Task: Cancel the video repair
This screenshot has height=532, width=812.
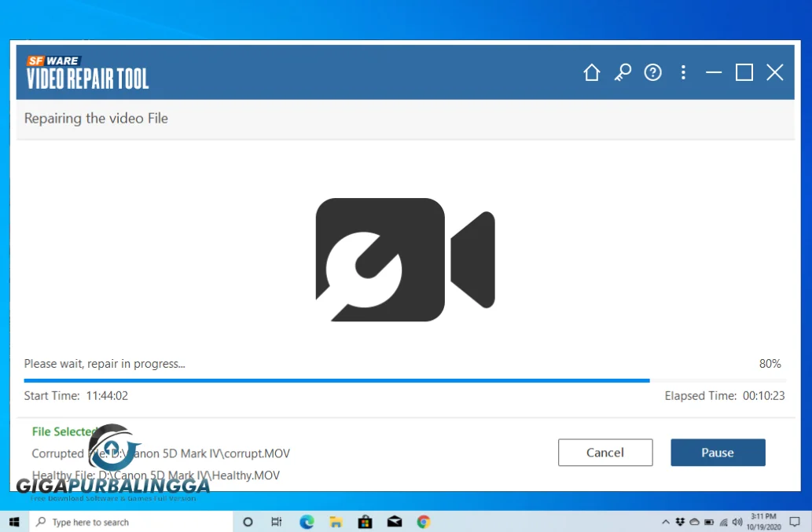Action: 605,453
